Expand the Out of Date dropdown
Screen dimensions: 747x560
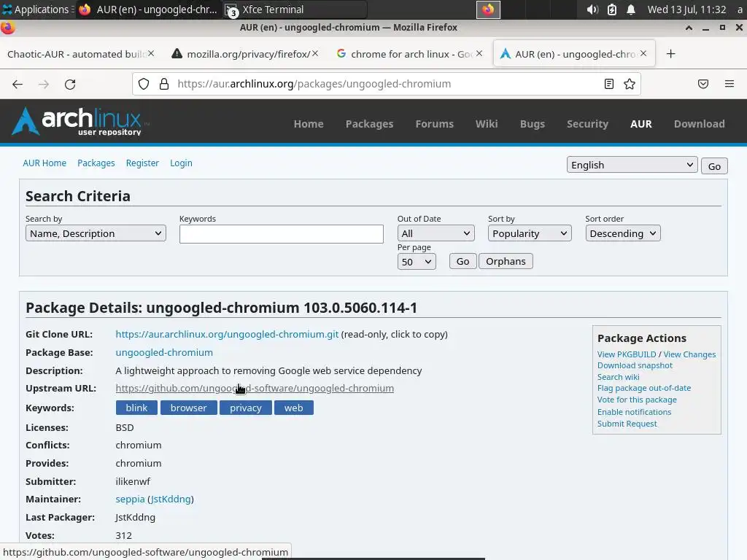pos(436,233)
